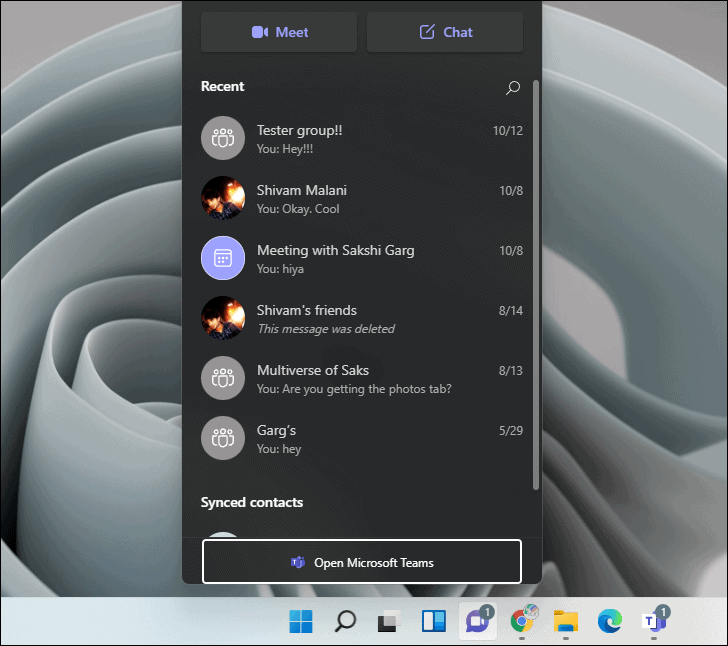The height and width of the screenshot is (646, 728).
Task: Click the purple calendar meeting icon
Action: point(223,258)
